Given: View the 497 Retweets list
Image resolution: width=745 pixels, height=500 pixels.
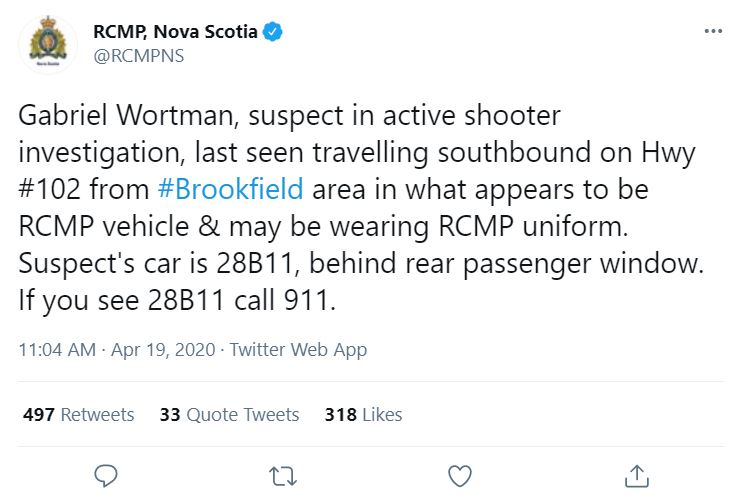Looking at the screenshot, I should [76, 414].
